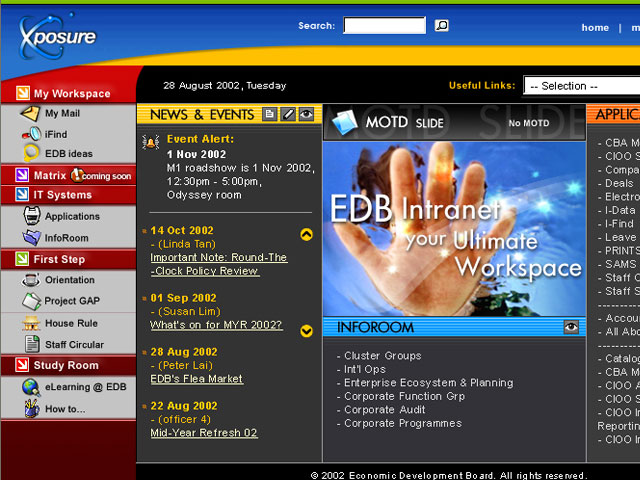Open I-Find in Applications list

pos(619,224)
